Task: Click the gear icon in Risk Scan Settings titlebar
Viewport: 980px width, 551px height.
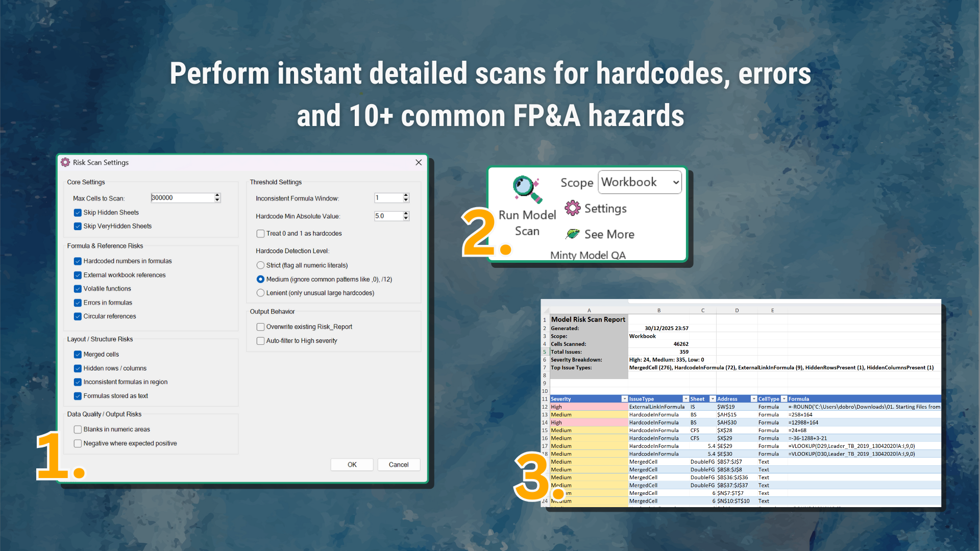Action: pos(65,162)
